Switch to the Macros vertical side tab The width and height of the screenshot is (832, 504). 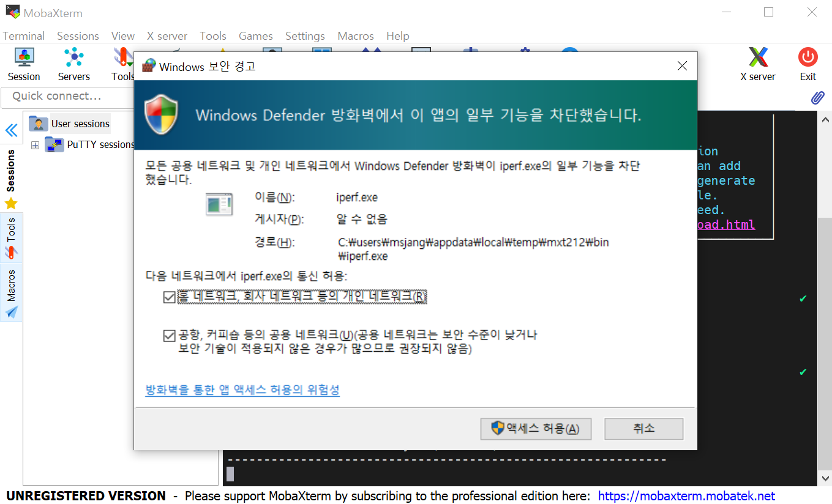click(x=11, y=292)
